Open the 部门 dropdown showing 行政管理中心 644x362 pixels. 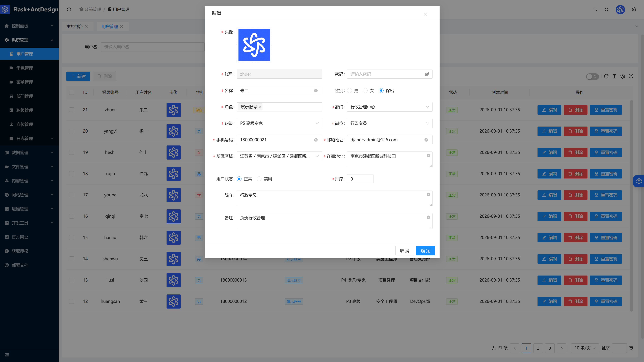[x=389, y=107]
